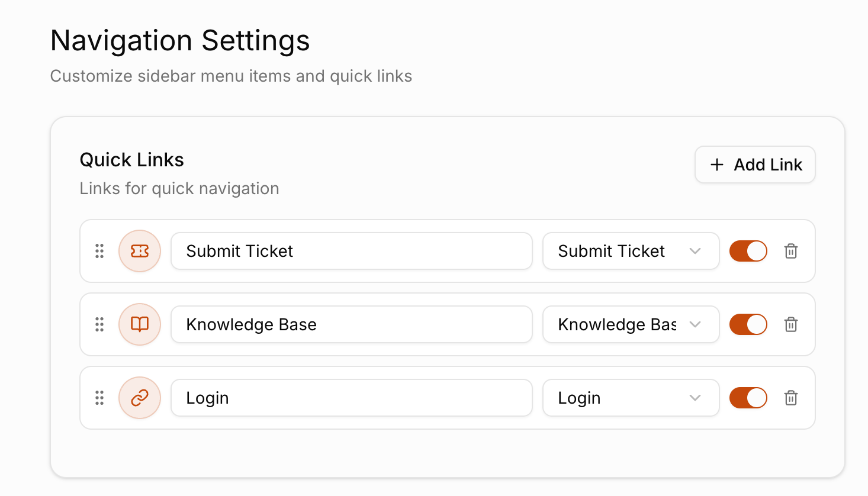Delete the Submit Ticket quick link
This screenshot has height=496, width=868.
coord(791,251)
